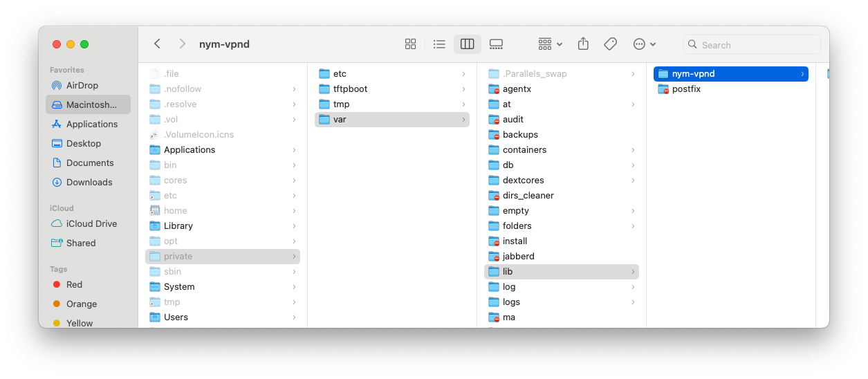The image size is (868, 379).
Task: Open Desktop in the sidebar
Action: click(88, 143)
